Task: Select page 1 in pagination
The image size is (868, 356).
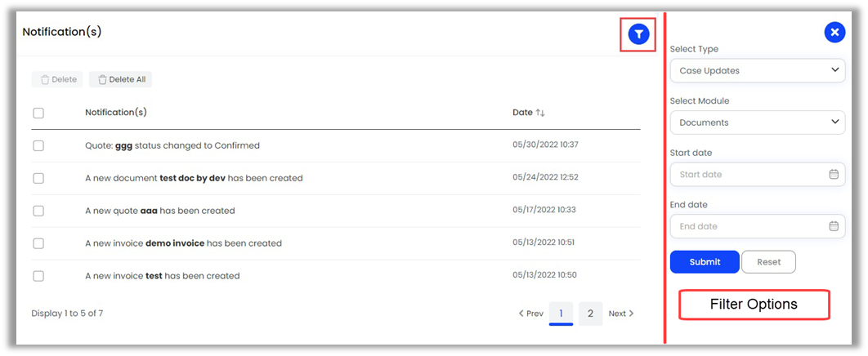Action: tap(561, 314)
